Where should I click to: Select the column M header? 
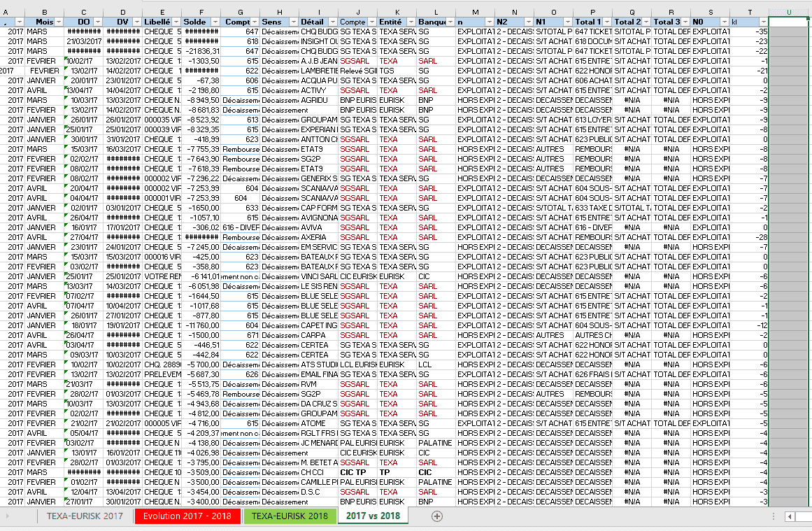(476, 12)
